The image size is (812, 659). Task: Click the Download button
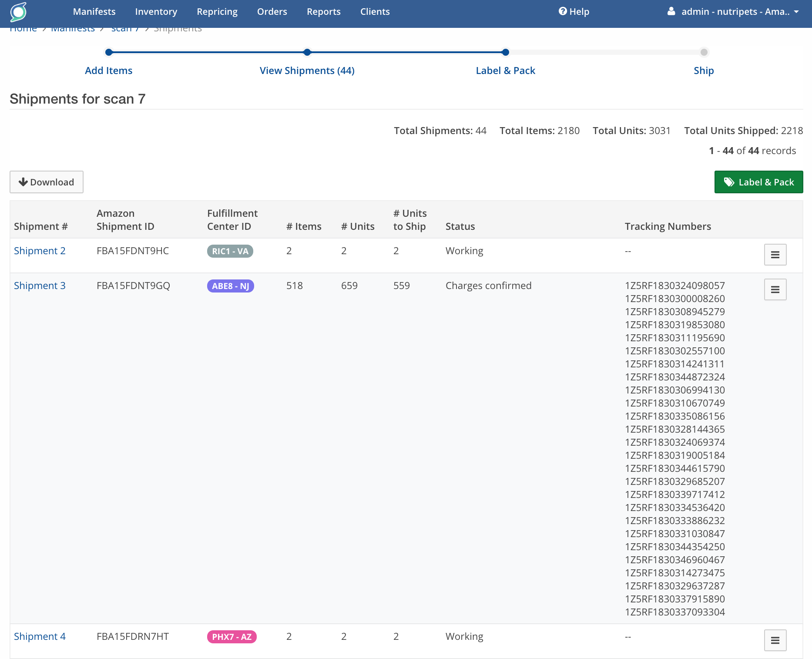[47, 182]
